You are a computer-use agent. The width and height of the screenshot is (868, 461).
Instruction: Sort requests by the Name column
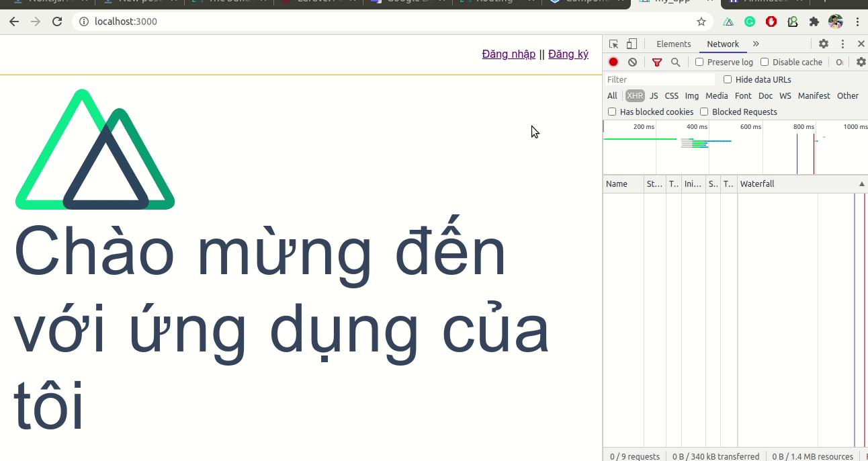(x=623, y=183)
